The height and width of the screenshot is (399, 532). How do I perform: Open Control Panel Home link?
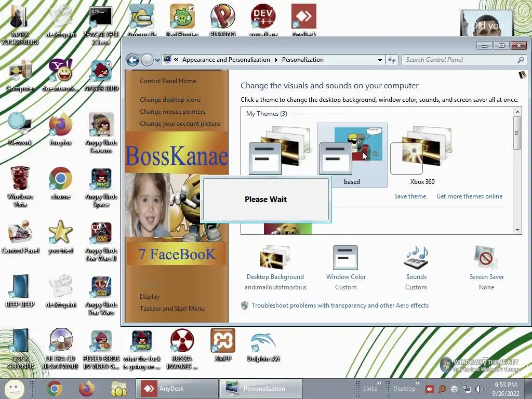[168, 81]
